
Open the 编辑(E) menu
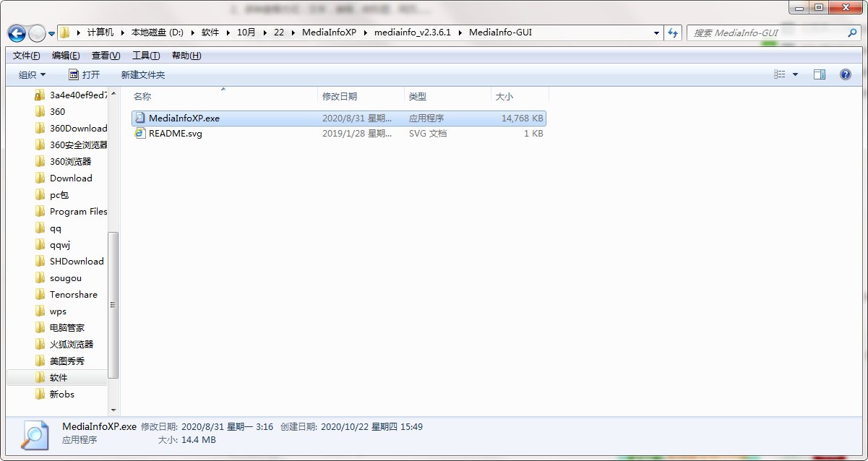tap(66, 56)
